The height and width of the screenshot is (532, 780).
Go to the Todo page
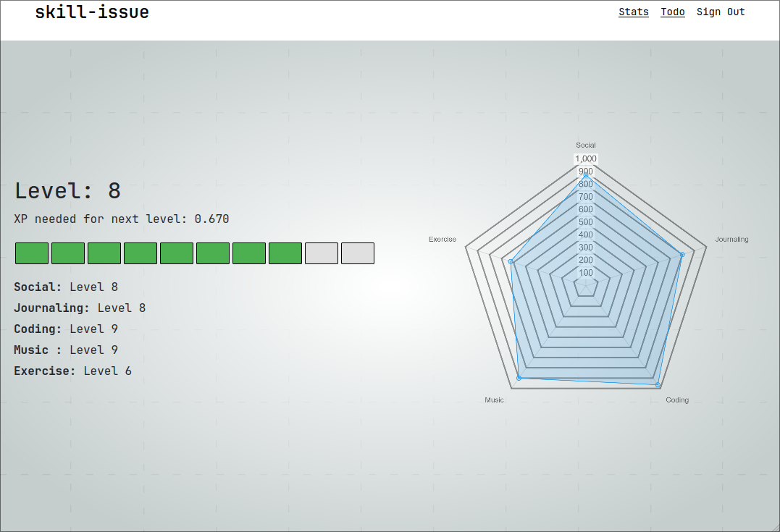(672, 12)
